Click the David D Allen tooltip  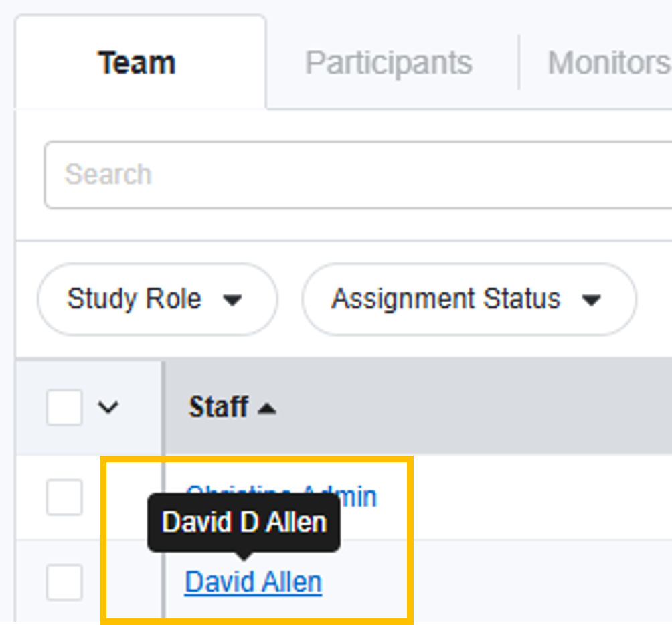244,523
